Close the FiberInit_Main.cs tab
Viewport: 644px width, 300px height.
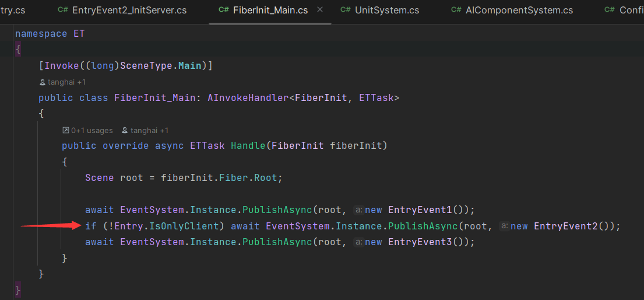321,10
